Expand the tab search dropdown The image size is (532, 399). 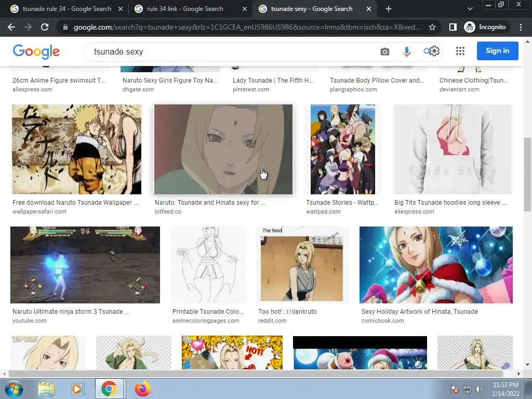pyautogui.click(x=470, y=9)
